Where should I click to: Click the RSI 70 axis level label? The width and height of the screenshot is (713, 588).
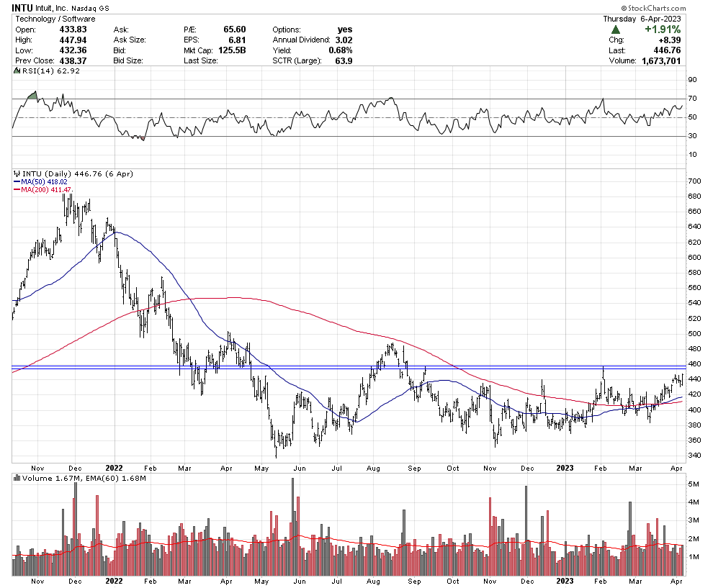(x=692, y=98)
